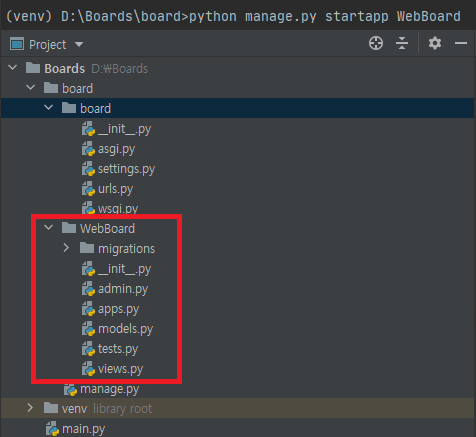Click the Project view window icon

[x=17, y=44]
